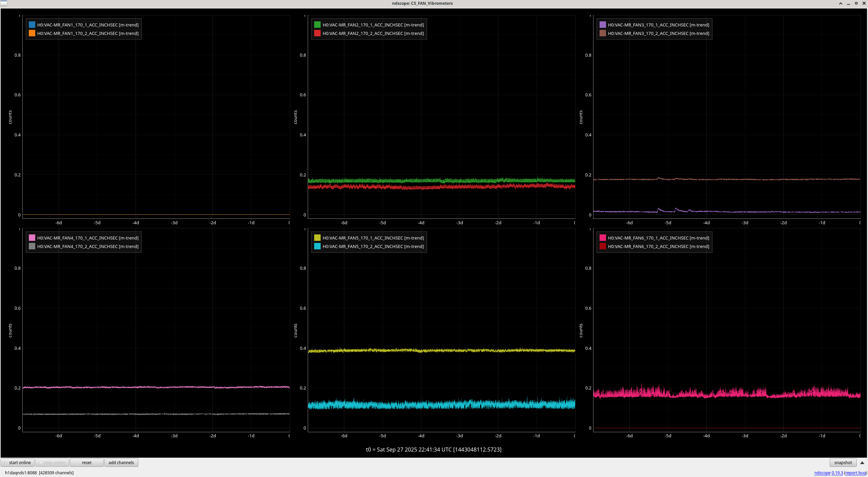The height and width of the screenshot is (477, 868).
Task: Click FAN5_170_1 yellow legend swatch
Action: coord(317,238)
